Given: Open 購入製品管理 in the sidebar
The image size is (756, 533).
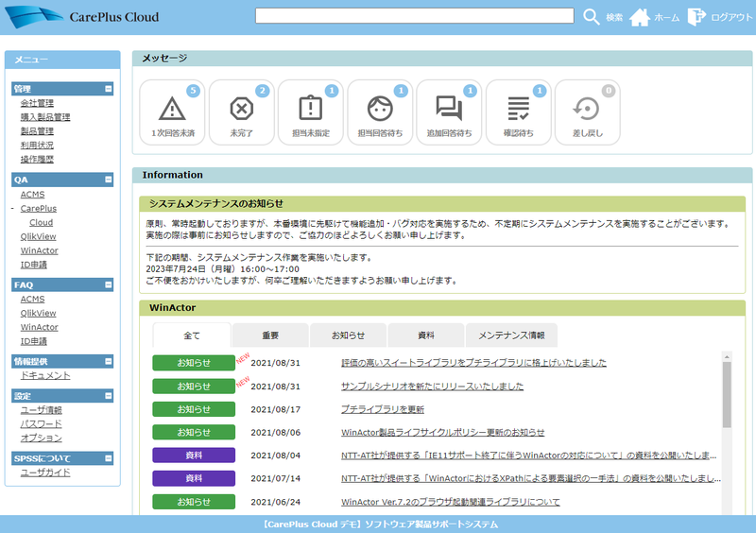Looking at the screenshot, I should pyautogui.click(x=45, y=117).
